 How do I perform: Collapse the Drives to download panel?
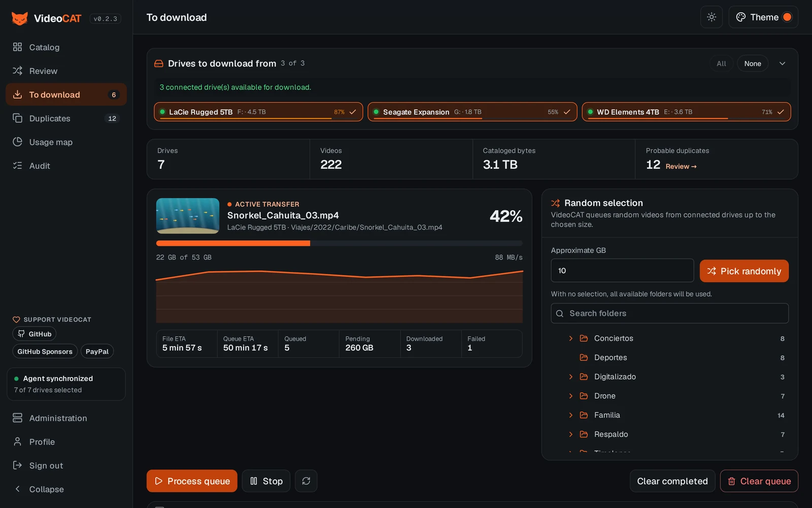pos(782,63)
